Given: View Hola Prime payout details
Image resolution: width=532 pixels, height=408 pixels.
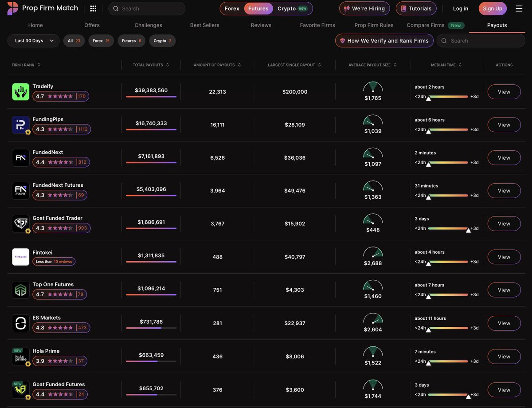Looking at the screenshot, I should pos(504,357).
